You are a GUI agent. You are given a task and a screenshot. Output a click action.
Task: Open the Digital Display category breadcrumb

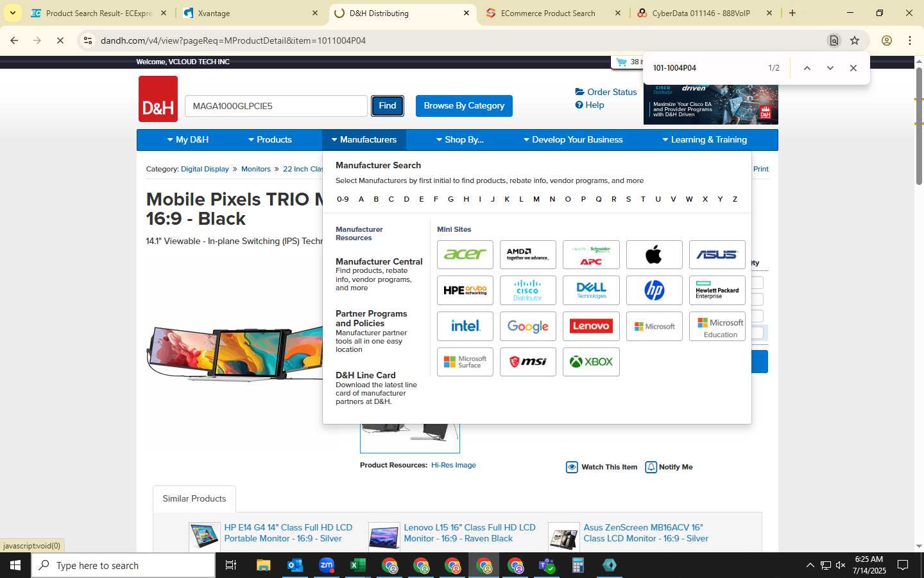click(x=205, y=169)
